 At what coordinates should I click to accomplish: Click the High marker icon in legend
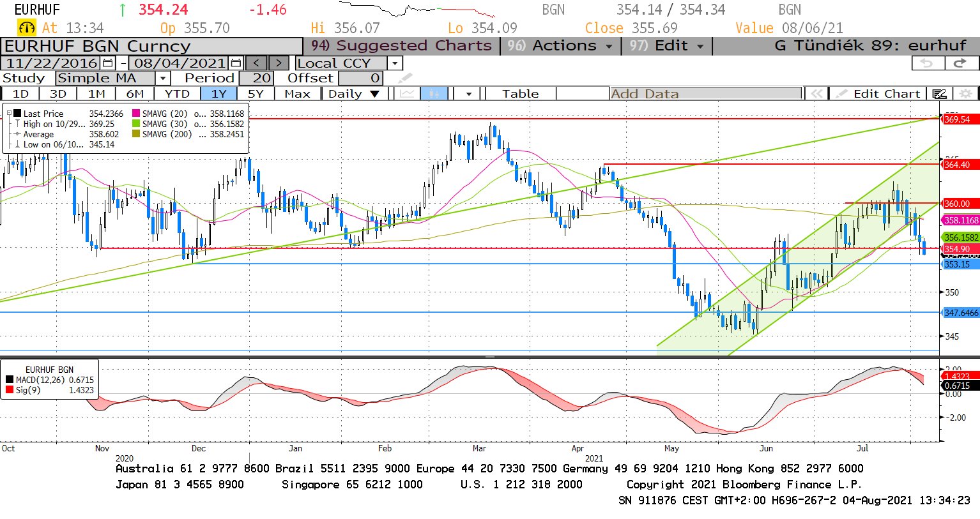(17, 124)
